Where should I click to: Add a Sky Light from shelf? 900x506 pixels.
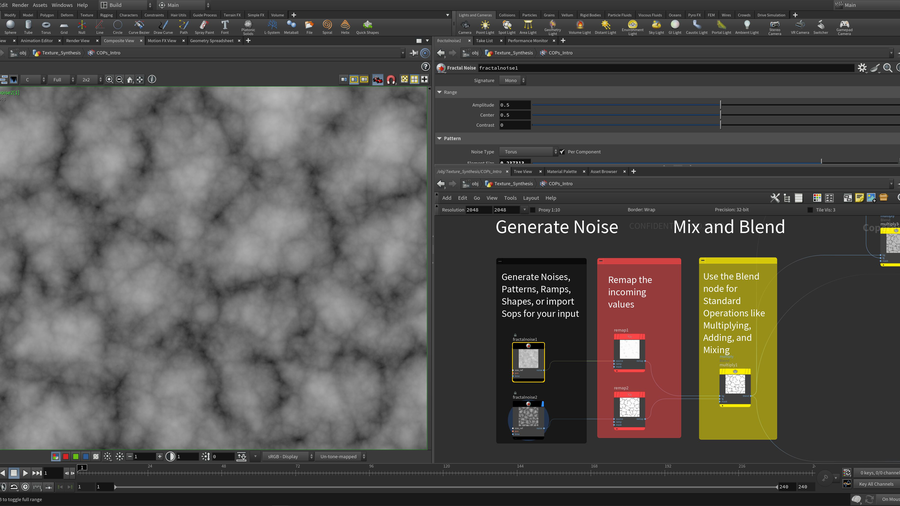tap(656, 27)
